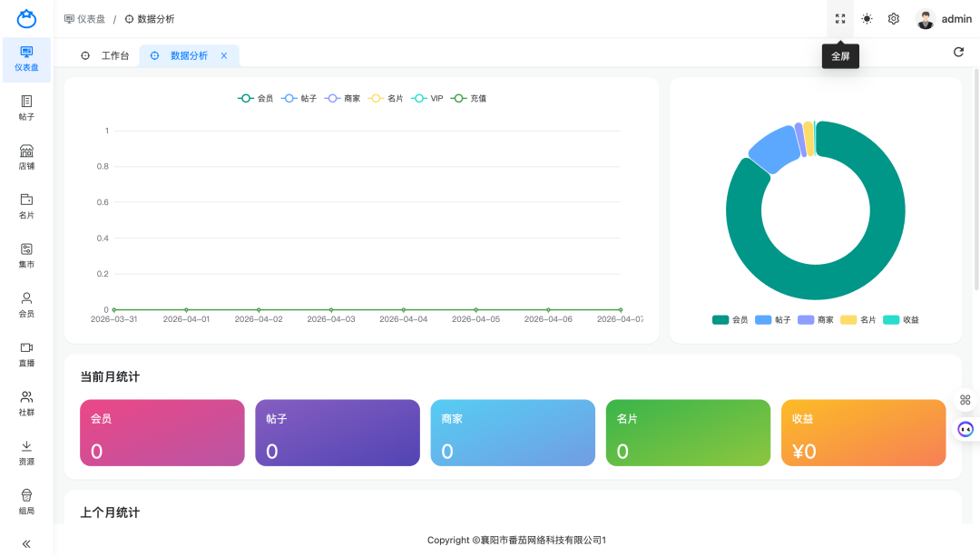980x556 pixels.
Task: Open the floating grid apps button
Action: (x=965, y=400)
